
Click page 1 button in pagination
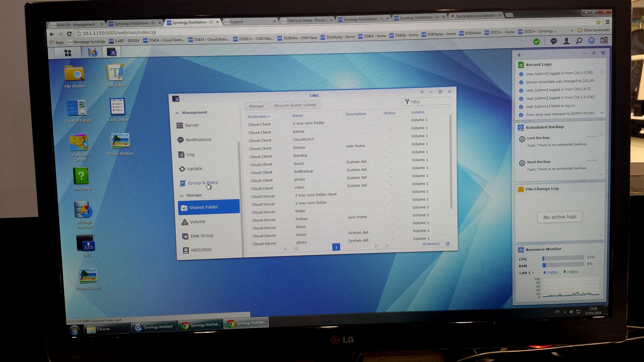pos(336,247)
